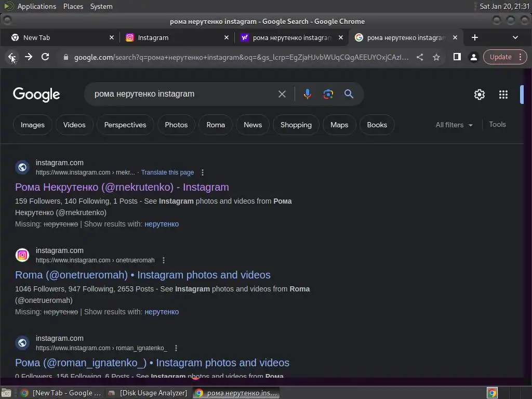The image size is (532, 399).
Task: Click the Google logo
Action: pyautogui.click(x=36, y=95)
